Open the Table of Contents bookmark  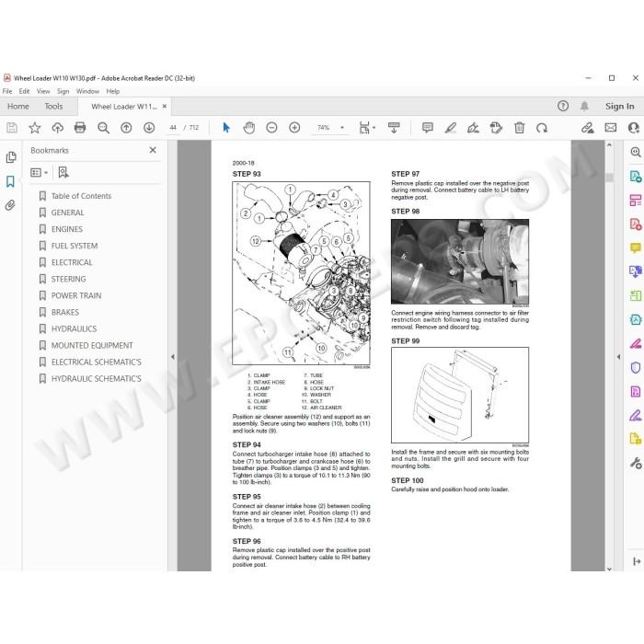(x=81, y=196)
